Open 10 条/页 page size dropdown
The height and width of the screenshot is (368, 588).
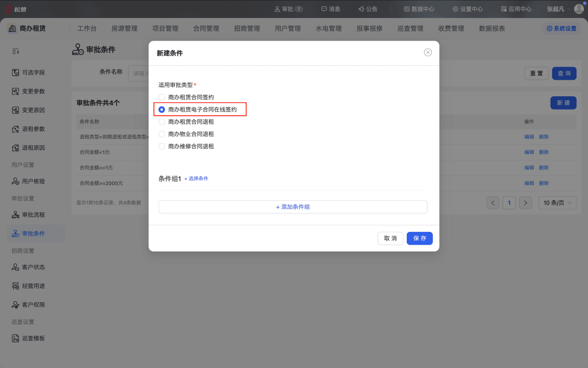[557, 203]
